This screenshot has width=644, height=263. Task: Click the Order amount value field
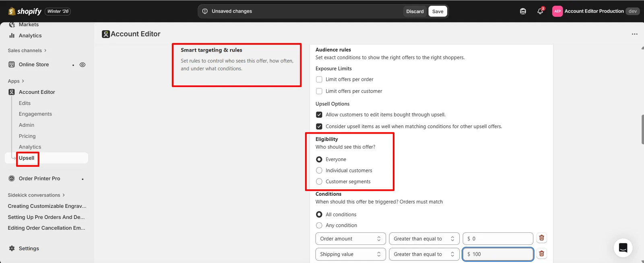[498, 239]
